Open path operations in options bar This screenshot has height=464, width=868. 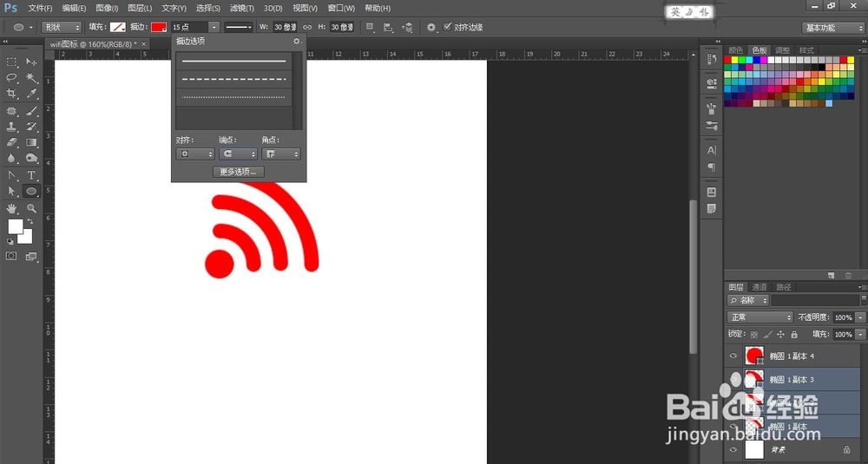pos(370,27)
